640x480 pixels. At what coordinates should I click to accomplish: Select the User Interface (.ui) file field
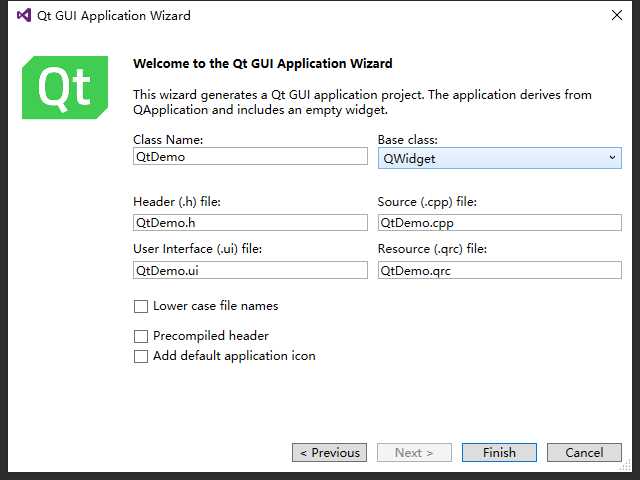(250, 270)
